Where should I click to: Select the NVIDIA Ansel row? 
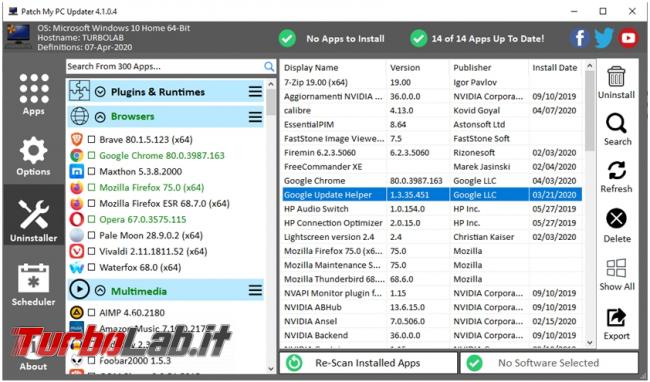coord(432,321)
